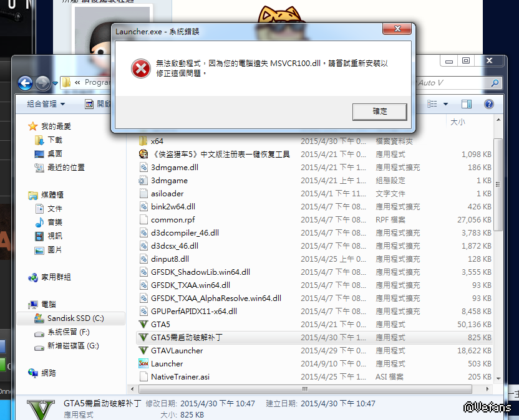Screen dimensions: 519x420
Task: Click the address bar folder icon
Action: click(x=67, y=82)
